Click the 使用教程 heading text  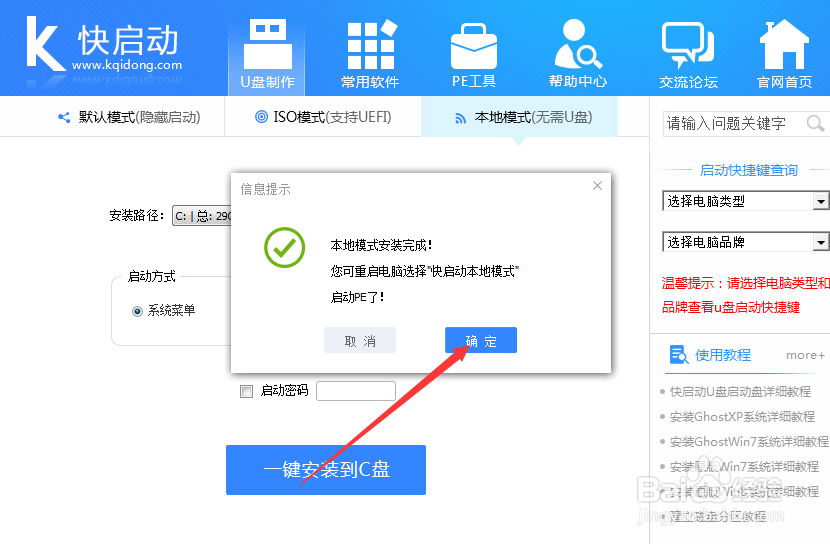(723, 355)
